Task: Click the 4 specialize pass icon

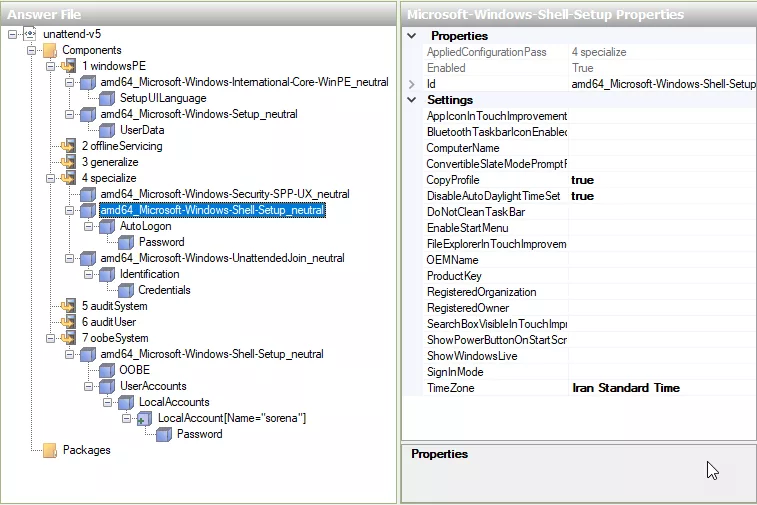Action: pos(69,178)
